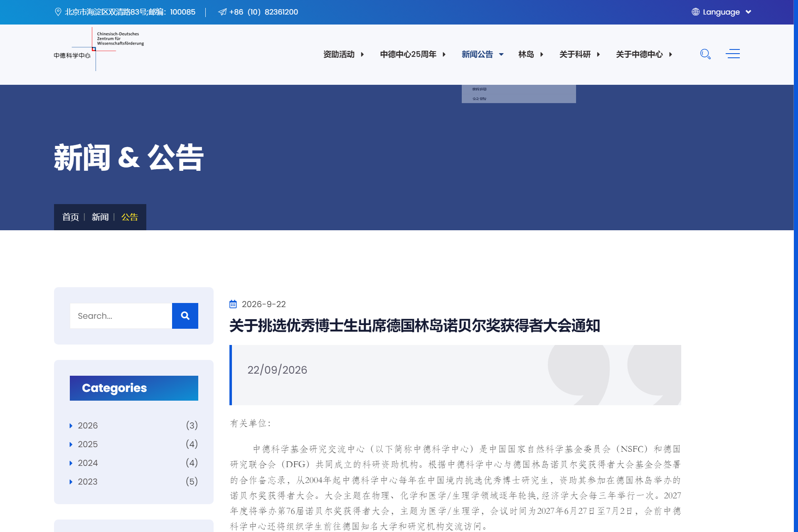Open the 2023 category
This screenshot has height=532, width=798.
88,482
